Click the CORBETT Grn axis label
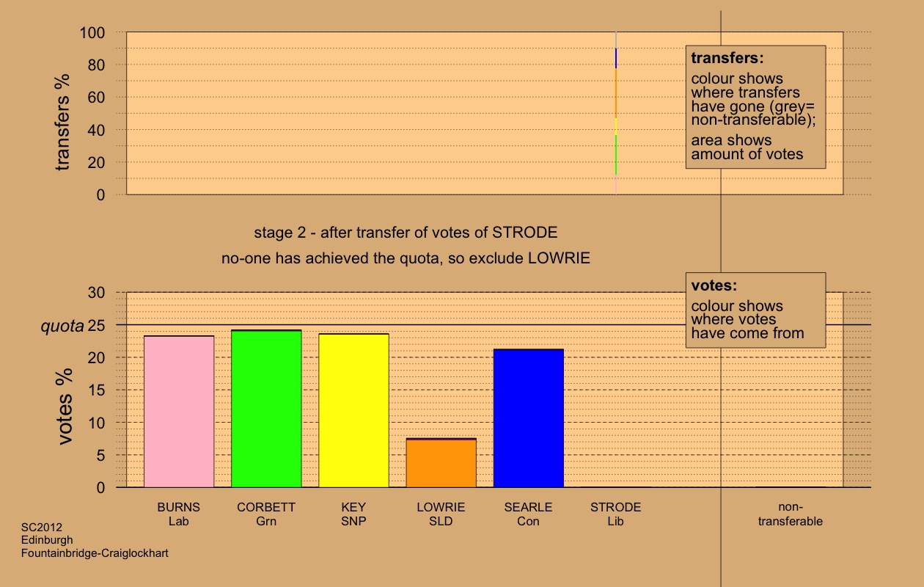Viewport: 924px width, 587px height. [x=266, y=514]
